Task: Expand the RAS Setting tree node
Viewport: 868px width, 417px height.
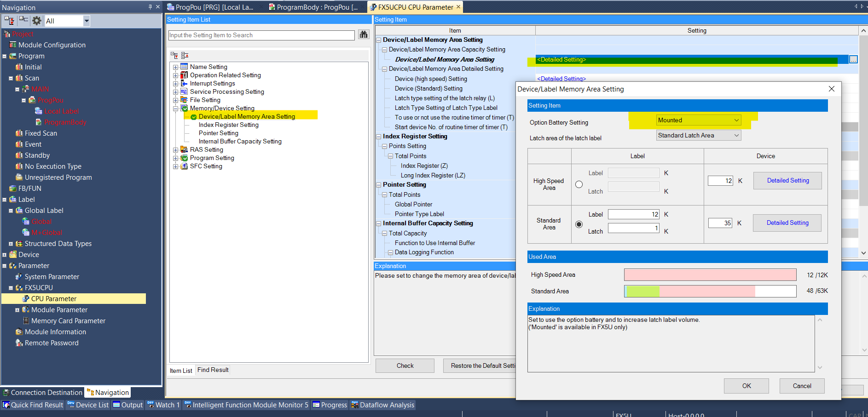Action: point(175,150)
